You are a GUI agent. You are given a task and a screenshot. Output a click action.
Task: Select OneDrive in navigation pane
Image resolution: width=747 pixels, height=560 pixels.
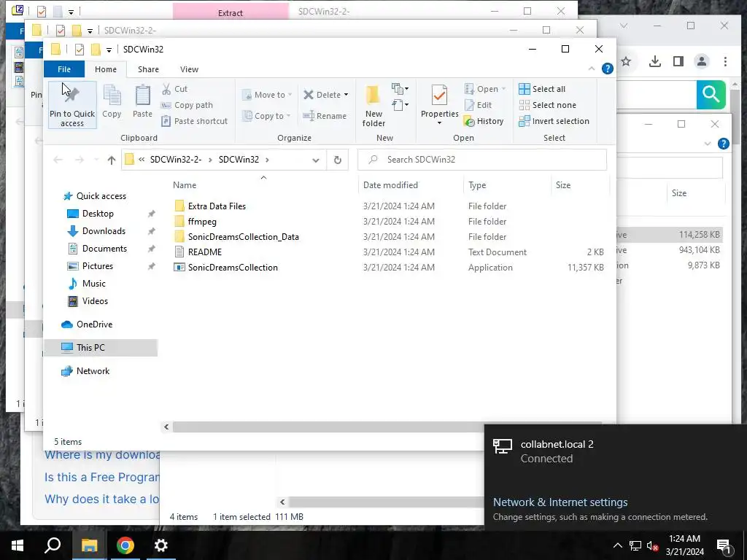click(x=94, y=324)
